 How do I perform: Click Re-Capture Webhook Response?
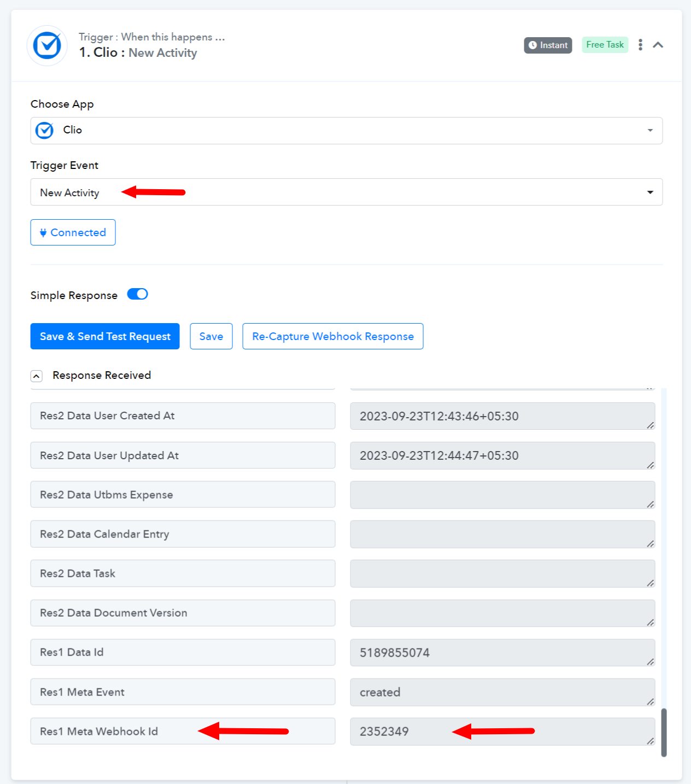(x=333, y=336)
